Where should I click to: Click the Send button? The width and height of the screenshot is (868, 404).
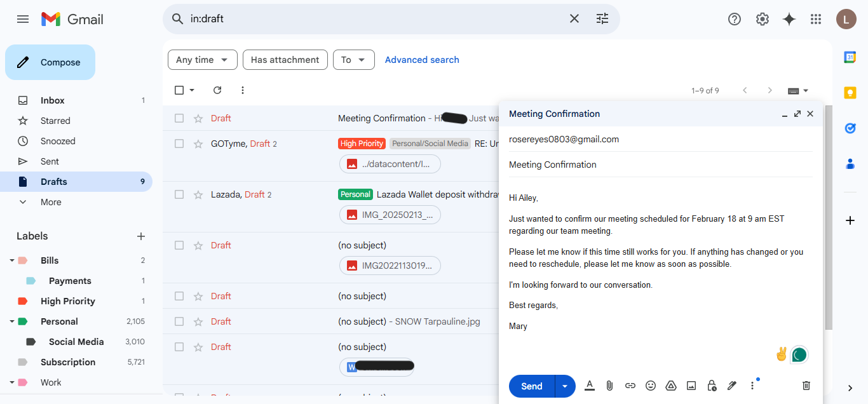532,386
